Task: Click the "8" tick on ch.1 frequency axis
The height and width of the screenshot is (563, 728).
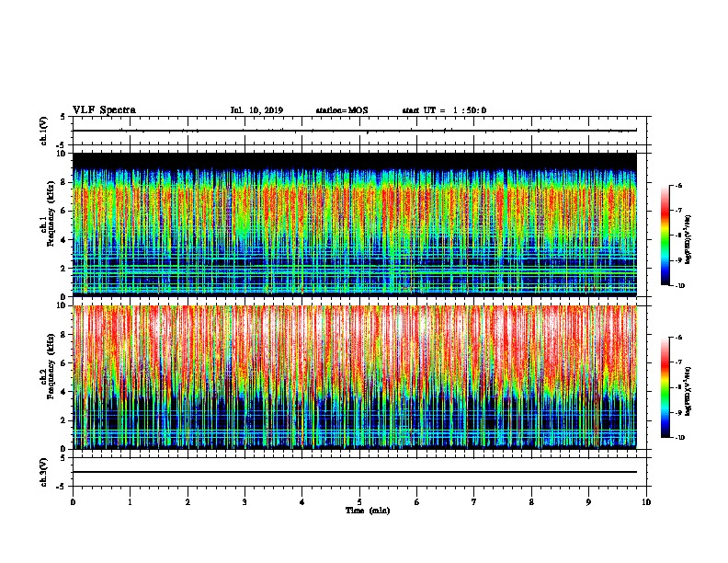Action: pos(64,182)
